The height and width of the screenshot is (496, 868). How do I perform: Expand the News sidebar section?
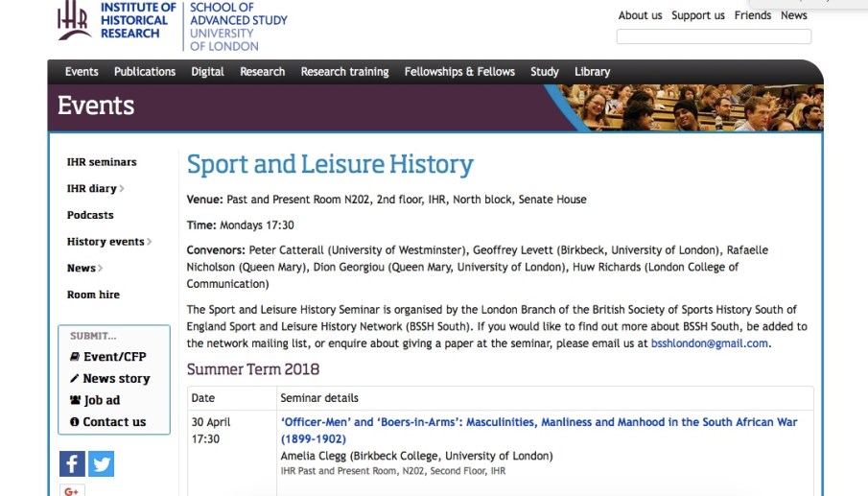[84, 269]
